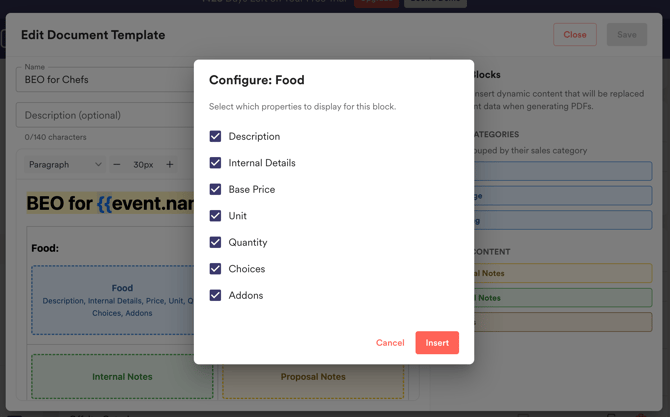Select the Proposal Notes block
This screenshot has height=417, width=670.
coord(313,377)
